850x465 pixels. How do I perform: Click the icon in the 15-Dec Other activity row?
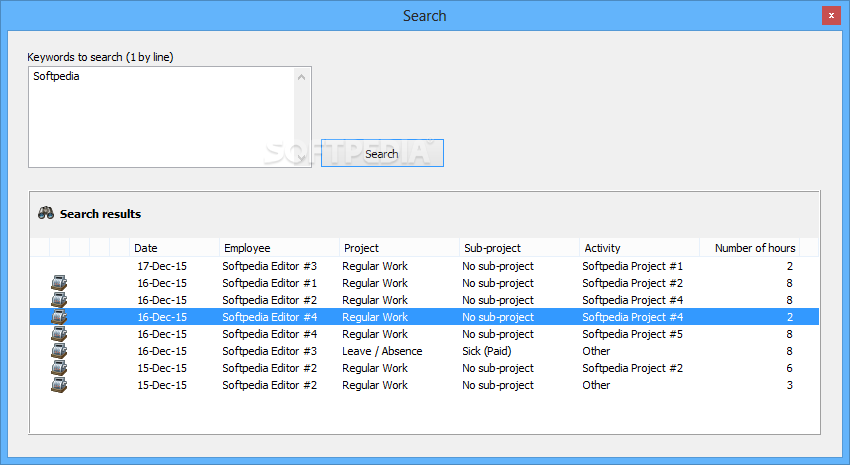59,385
